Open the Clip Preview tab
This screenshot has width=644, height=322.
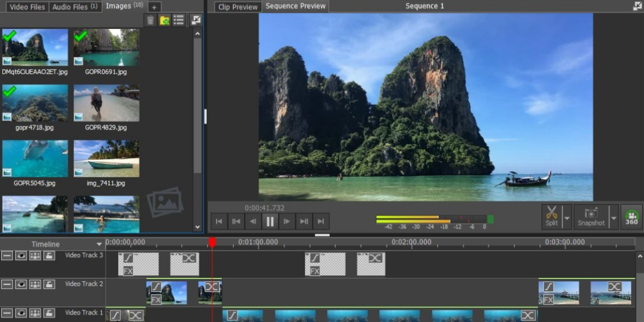238,7
